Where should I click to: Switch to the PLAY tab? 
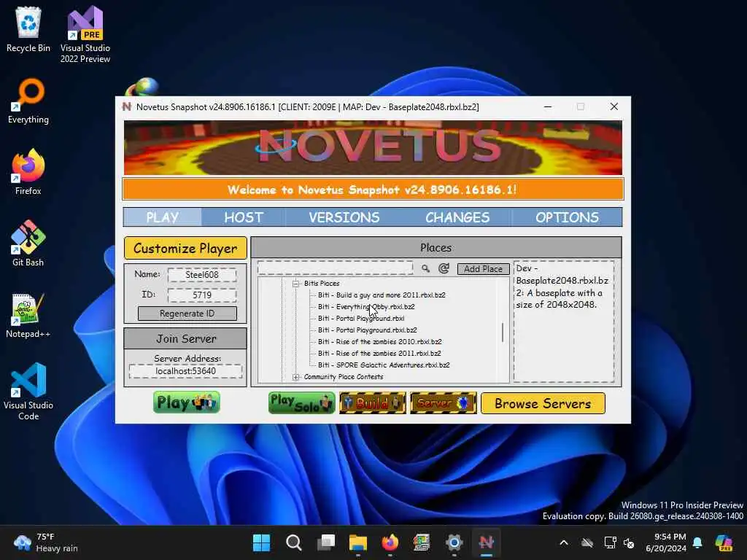coord(163,217)
